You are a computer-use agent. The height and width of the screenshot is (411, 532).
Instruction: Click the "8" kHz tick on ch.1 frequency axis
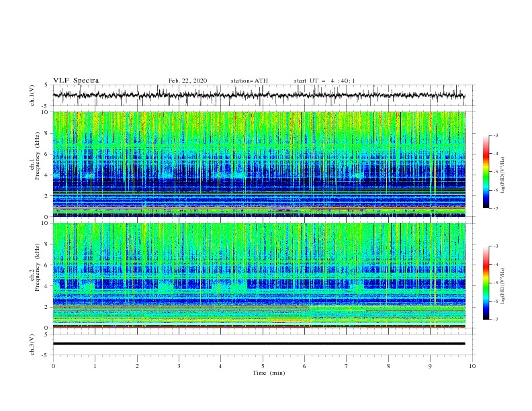tap(46, 133)
